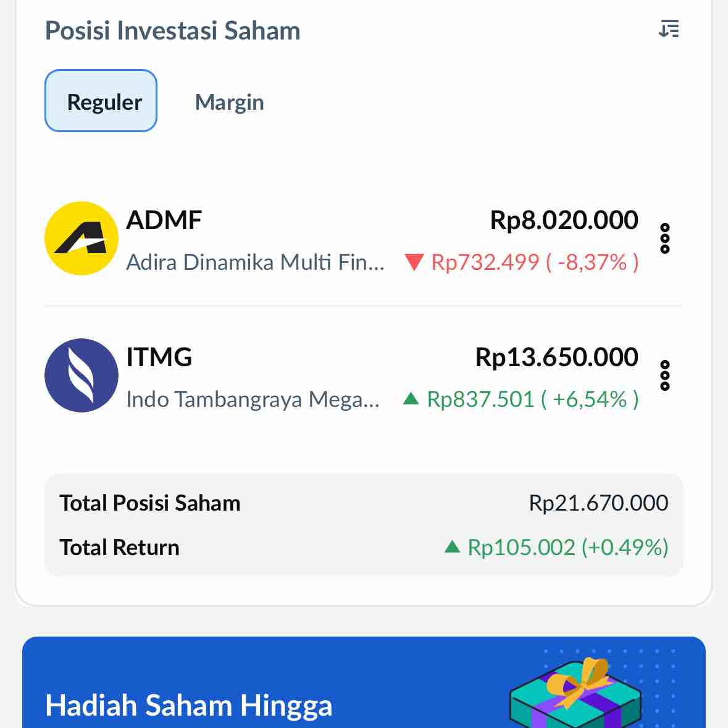Click the ADMF yellow logo icon
Image resolution: width=728 pixels, height=728 pixels.
[x=82, y=238]
